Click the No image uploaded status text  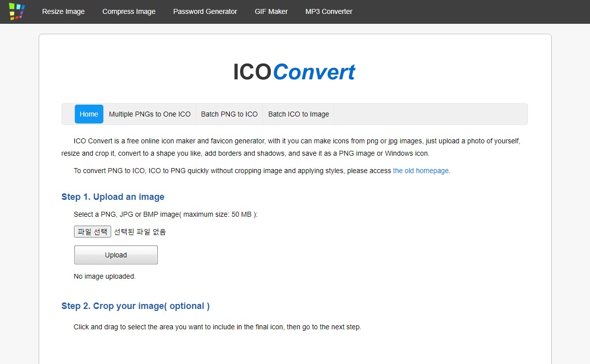[105, 276]
